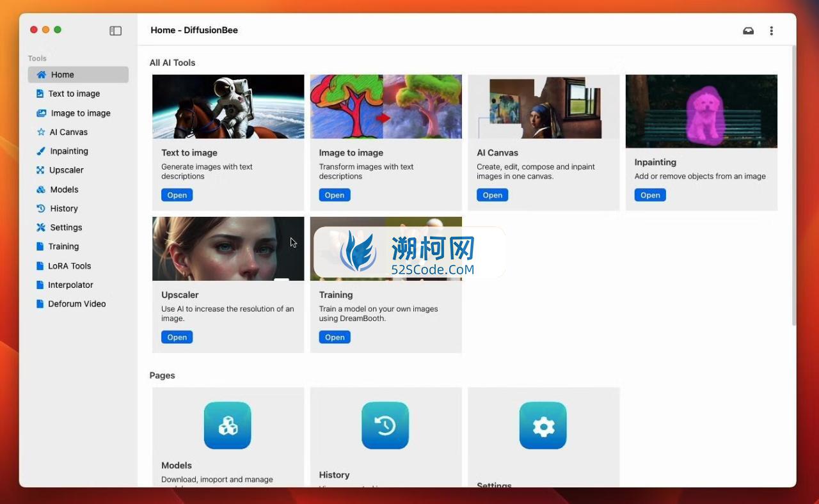Click the Home house icon in sidebar

click(42, 75)
